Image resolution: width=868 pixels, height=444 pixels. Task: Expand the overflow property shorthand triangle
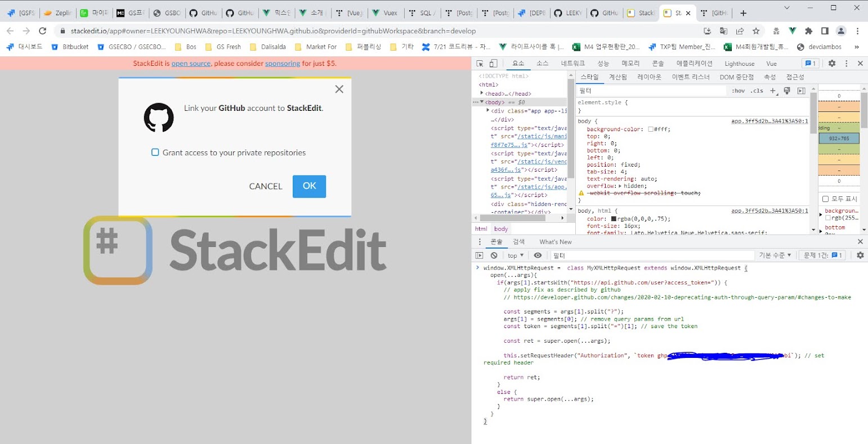click(x=620, y=186)
